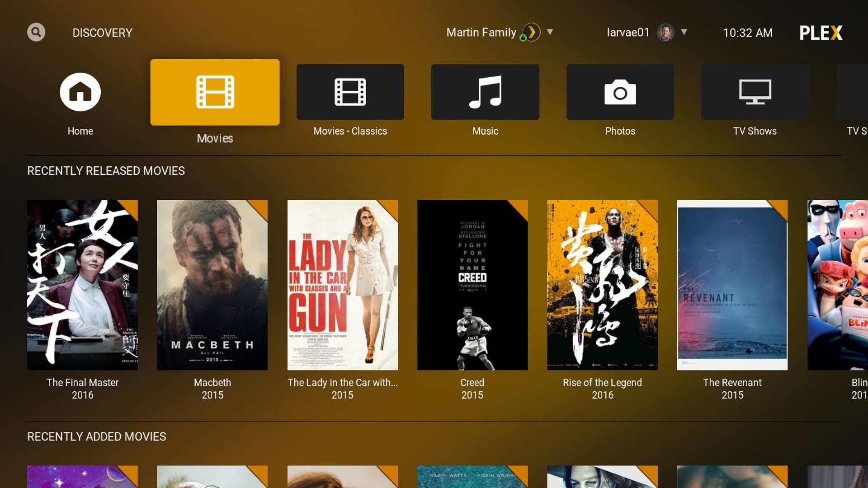
Task: Open Creed 2015 movie poster
Action: [x=472, y=286]
